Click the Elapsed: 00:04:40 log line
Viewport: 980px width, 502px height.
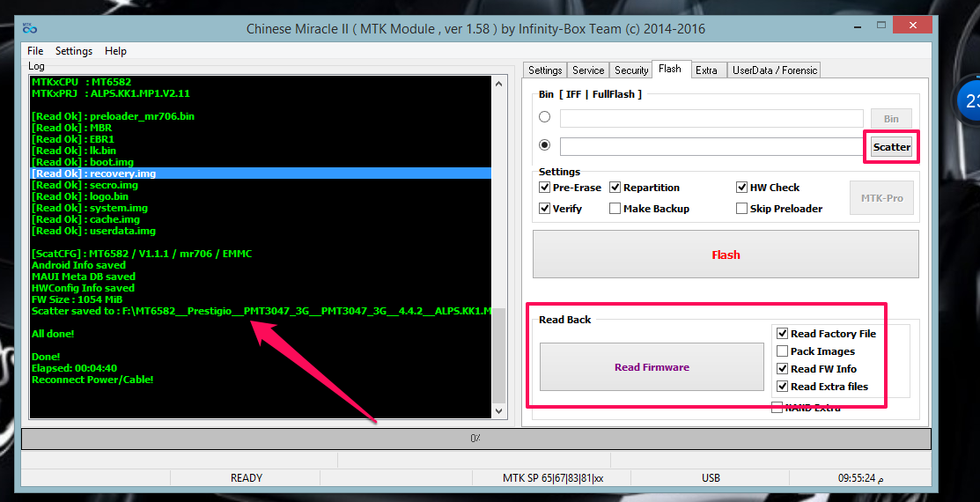(74, 368)
